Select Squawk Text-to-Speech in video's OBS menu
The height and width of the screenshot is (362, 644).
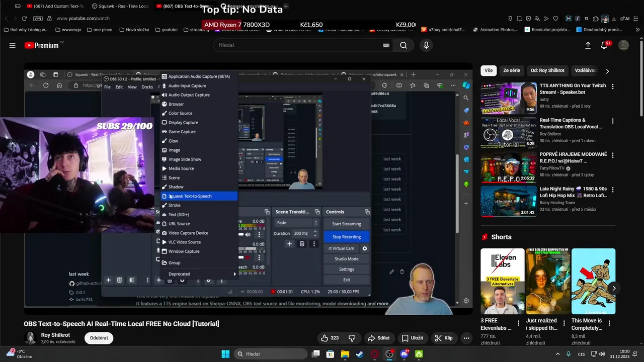click(x=199, y=196)
